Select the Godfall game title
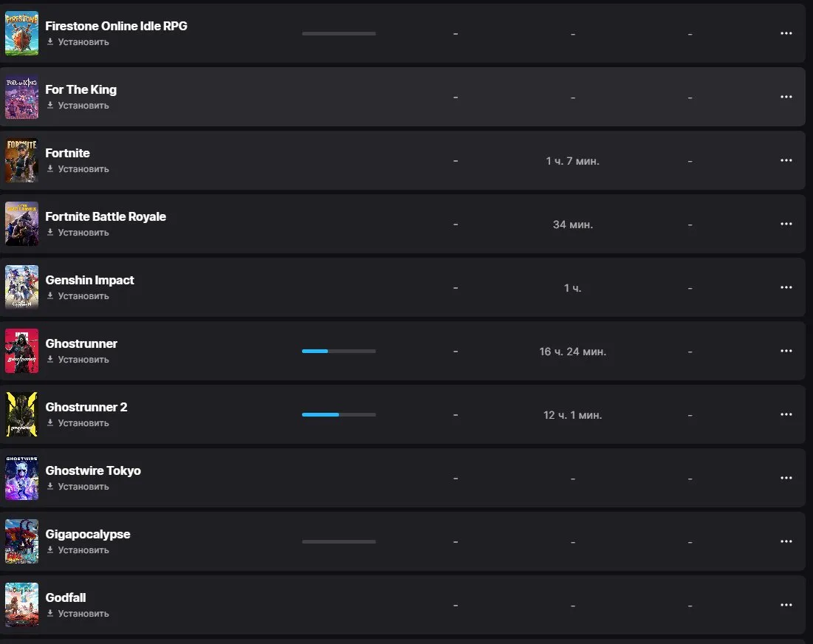This screenshot has height=644, width=813. (x=65, y=597)
